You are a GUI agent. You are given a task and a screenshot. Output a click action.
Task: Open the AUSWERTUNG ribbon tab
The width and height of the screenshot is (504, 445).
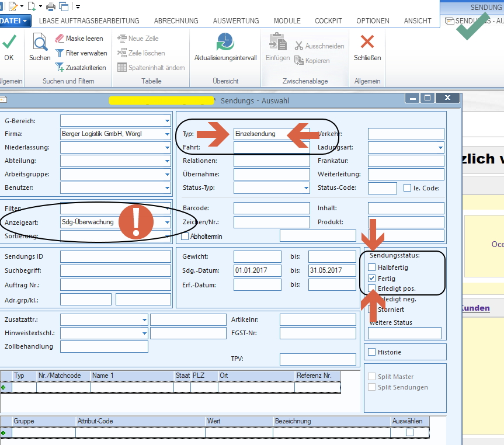tap(236, 21)
